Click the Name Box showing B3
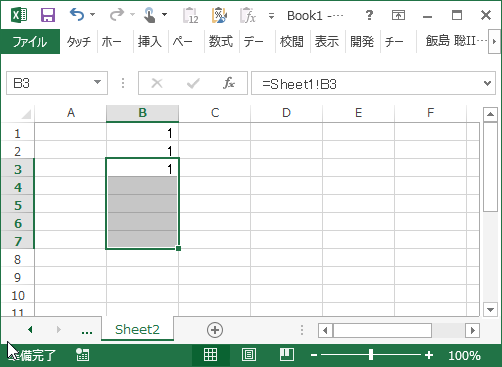The width and height of the screenshot is (502, 367). (49, 83)
